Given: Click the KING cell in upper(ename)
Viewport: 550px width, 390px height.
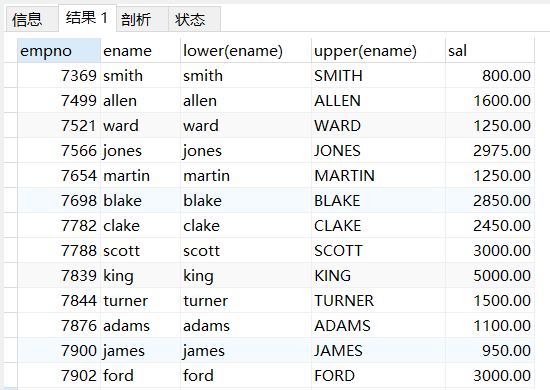Looking at the screenshot, I should click(378, 276).
